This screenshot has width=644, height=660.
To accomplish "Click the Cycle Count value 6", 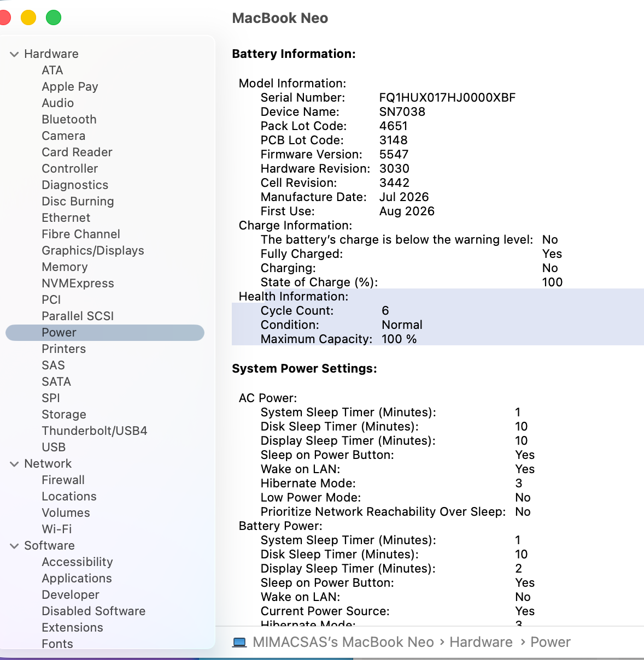I will tap(385, 311).
